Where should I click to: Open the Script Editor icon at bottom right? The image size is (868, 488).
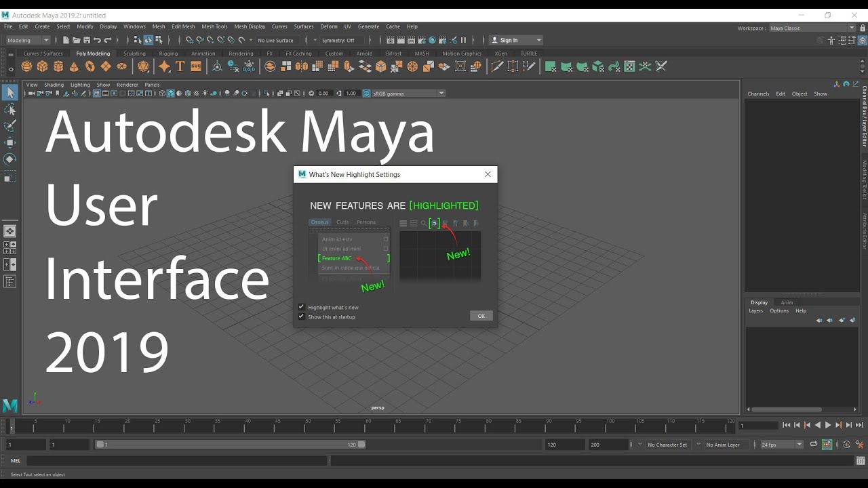[x=861, y=461]
